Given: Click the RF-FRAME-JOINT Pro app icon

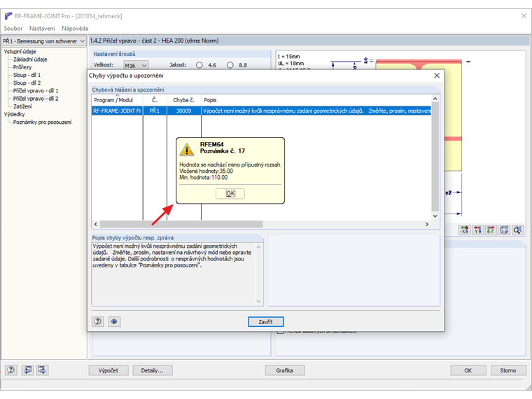Looking at the screenshot, I should click(8, 16).
